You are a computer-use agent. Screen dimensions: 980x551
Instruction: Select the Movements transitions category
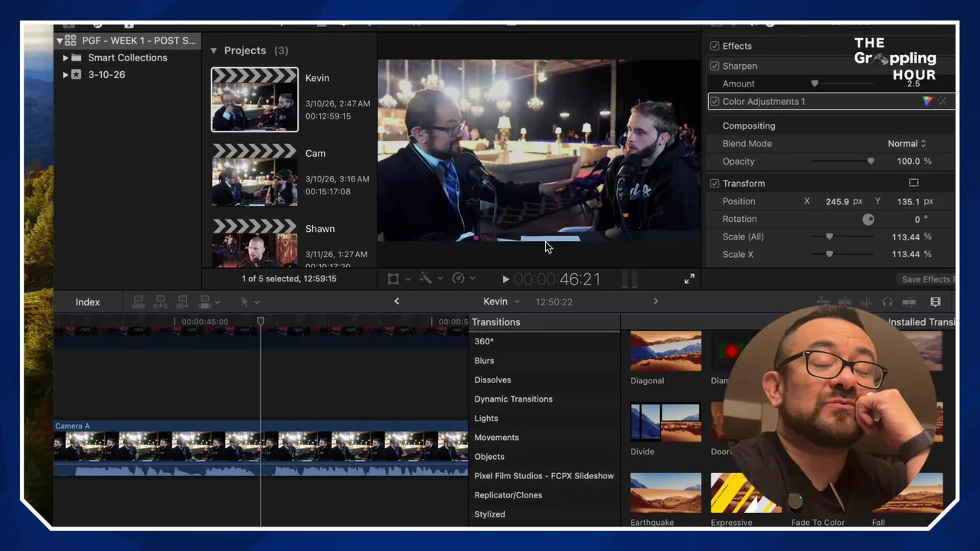pos(496,438)
